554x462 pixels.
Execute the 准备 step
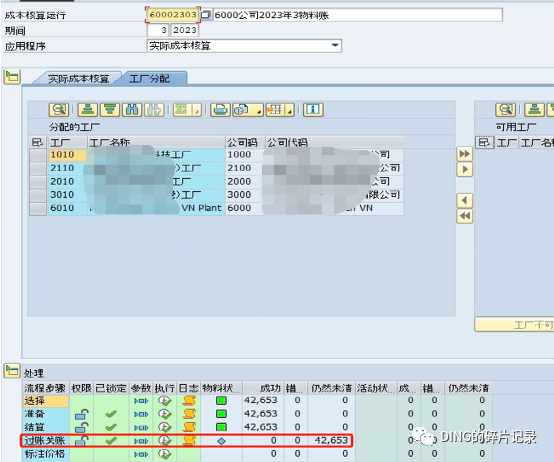pos(164,414)
